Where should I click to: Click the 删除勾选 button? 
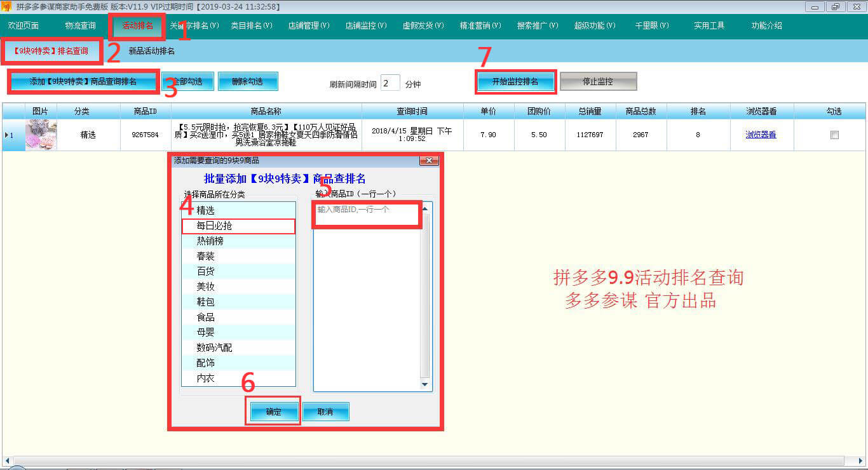248,82
